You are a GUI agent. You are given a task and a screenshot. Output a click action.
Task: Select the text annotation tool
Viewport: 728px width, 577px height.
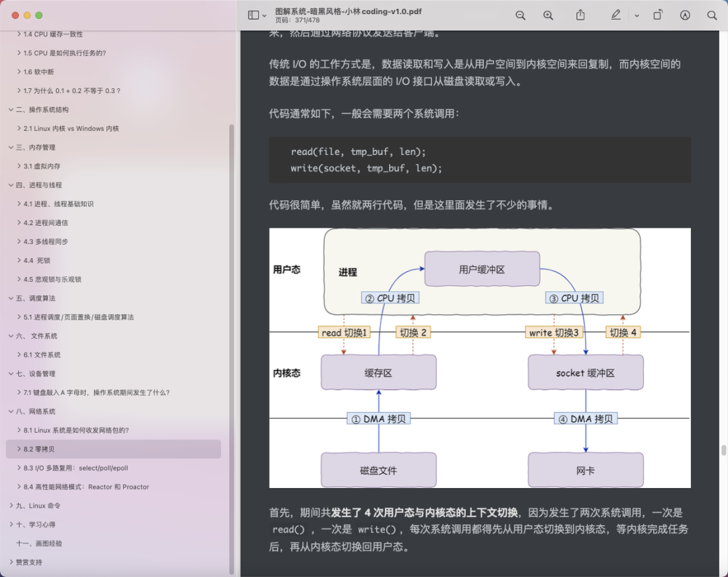(x=685, y=15)
